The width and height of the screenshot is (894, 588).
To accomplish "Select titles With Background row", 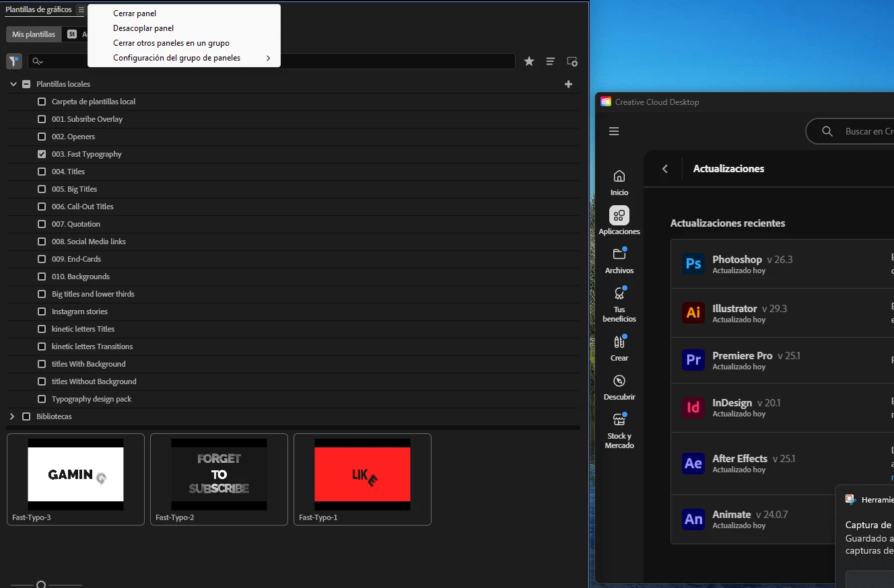I will (x=293, y=364).
